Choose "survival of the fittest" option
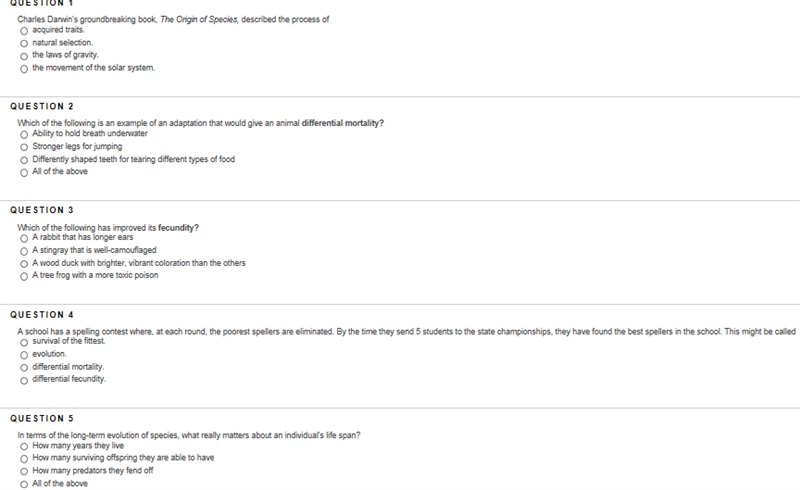Screen dimensions: 800x490 point(24,342)
